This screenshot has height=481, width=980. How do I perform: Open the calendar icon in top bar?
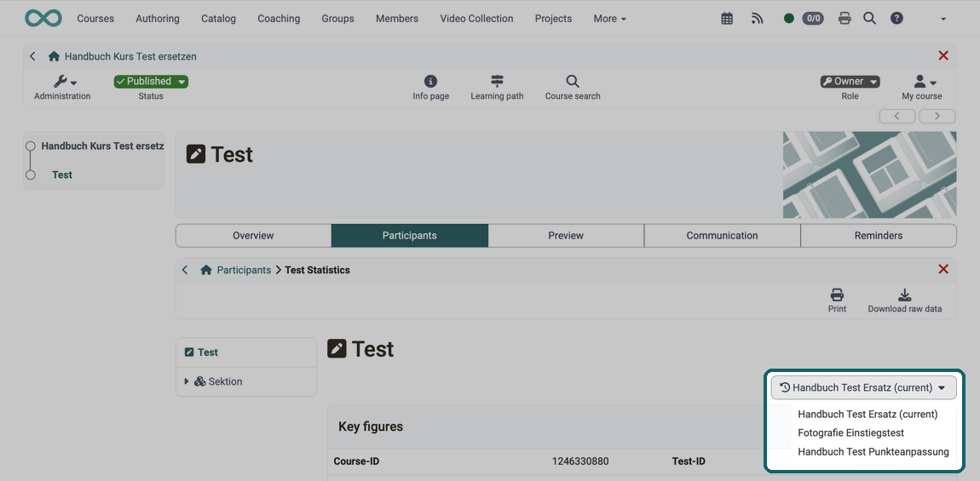point(727,19)
